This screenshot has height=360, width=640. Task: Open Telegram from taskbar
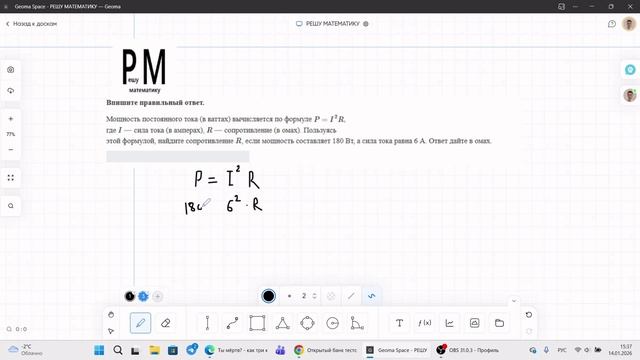[x=192, y=350]
